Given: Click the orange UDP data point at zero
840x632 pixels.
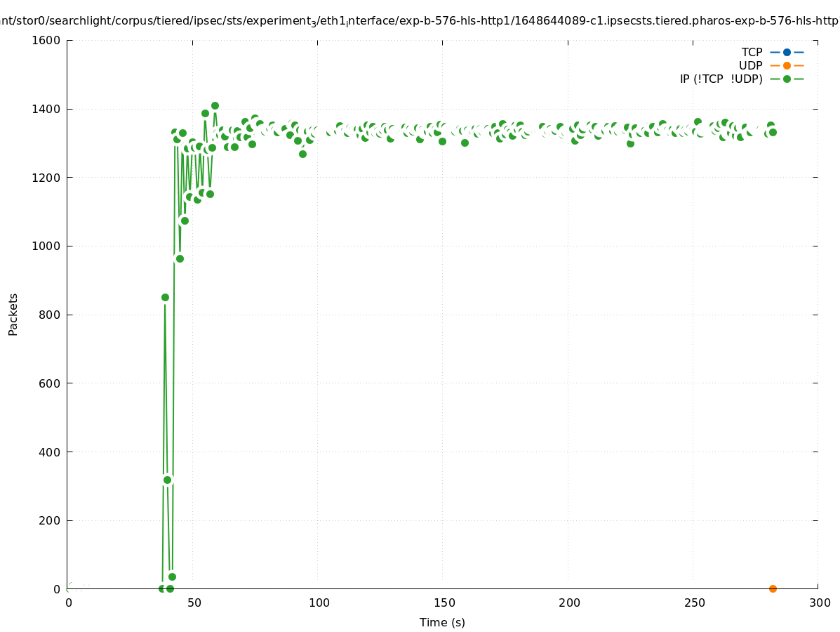Looking at the screenshot, I should [x=773, y=588].
